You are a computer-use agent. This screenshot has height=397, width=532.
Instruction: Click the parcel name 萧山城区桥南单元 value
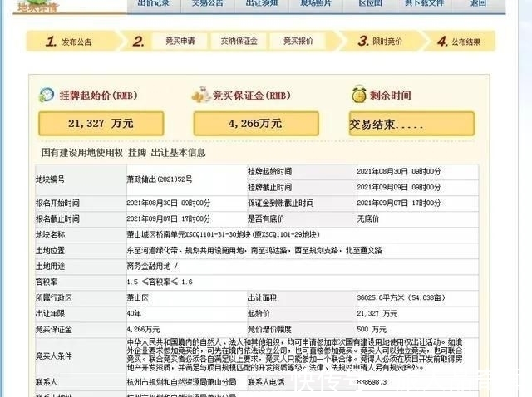[x=224, y=234]
